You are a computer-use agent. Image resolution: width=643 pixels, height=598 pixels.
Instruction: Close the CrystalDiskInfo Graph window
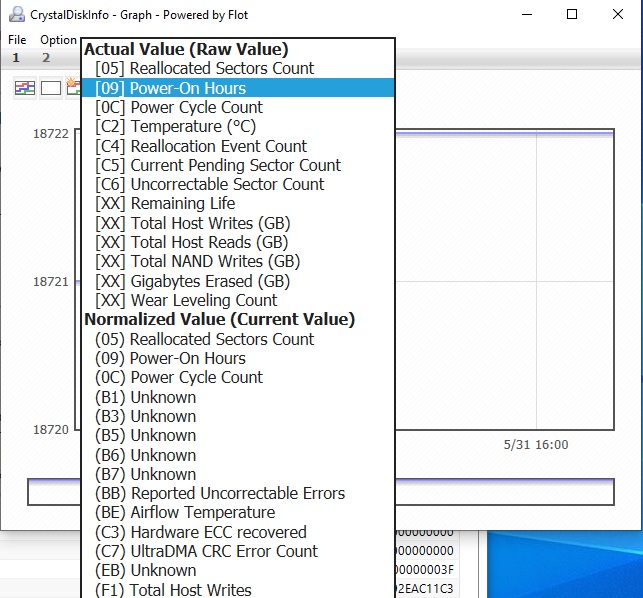point(618,14)
